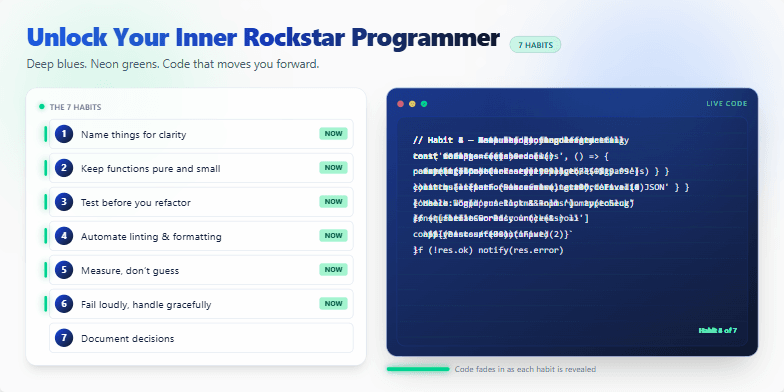This screenshot has width=784, height=392.
Task: Click NOW badge on 'Fail loudly, handle gracefully'
Action: 334,304
